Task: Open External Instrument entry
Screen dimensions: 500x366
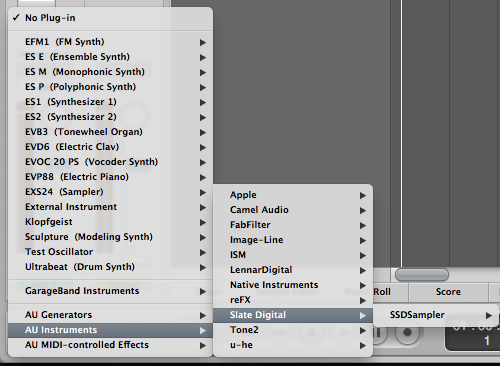Action: pos(110,207)
